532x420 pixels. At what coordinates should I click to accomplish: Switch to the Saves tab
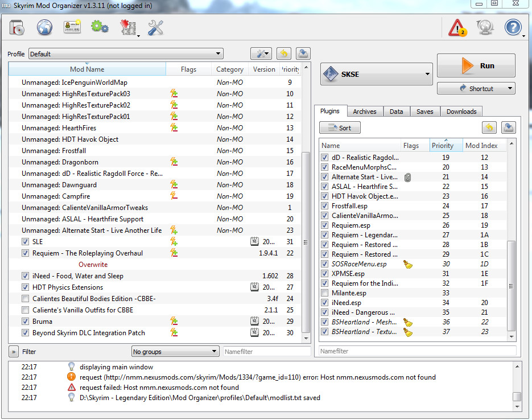[x=425, y=112]
